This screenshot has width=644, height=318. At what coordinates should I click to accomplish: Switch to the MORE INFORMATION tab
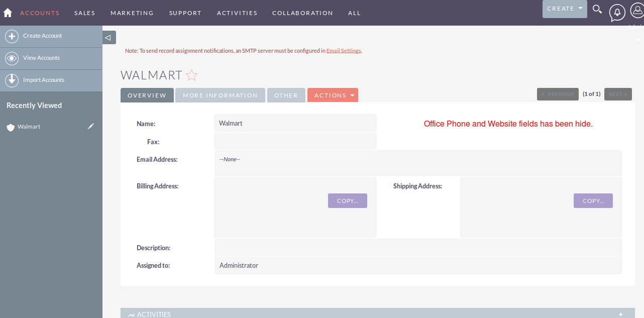pyautogui.click(x=220, y=95)
